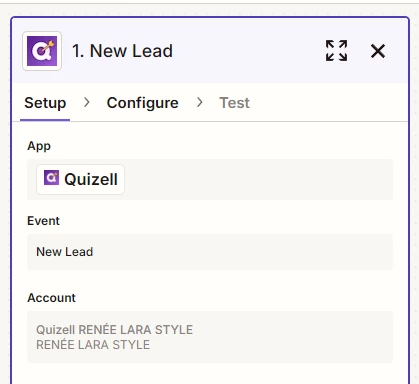Screen dimensions: 419x384
Task: Click chevron between Setup and Configure
Action: pyautogui.click(x=87, y=102)
